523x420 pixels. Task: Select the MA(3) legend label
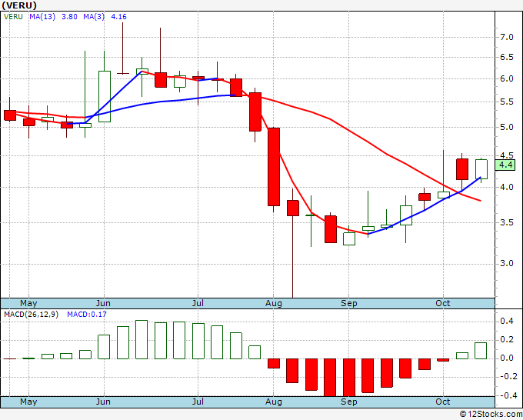(94, 17)
